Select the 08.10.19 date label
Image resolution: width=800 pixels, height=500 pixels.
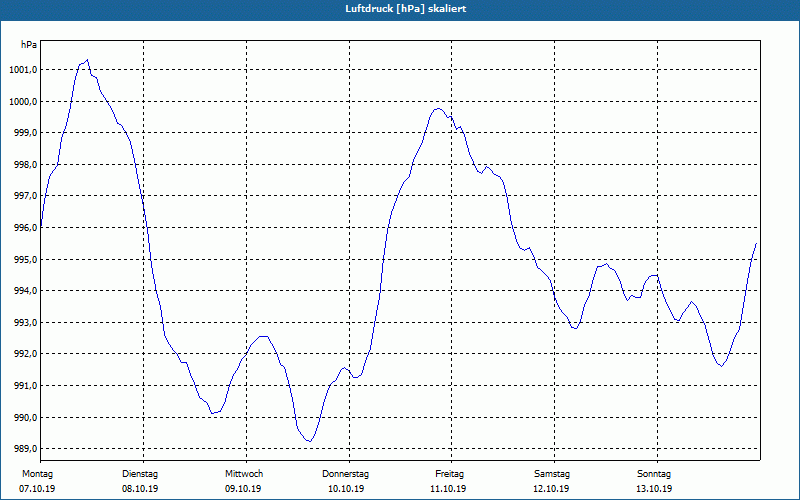click(x=140, y=489)
